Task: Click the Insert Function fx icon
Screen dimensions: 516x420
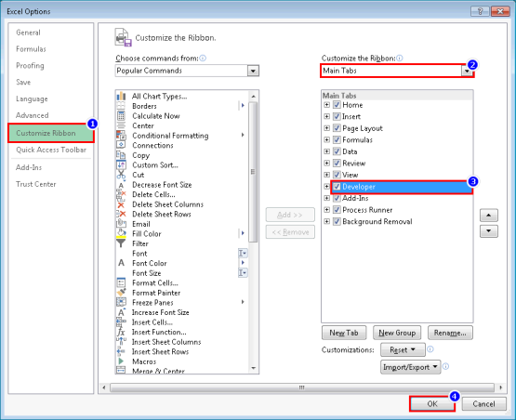Action: tap(121, 332)
